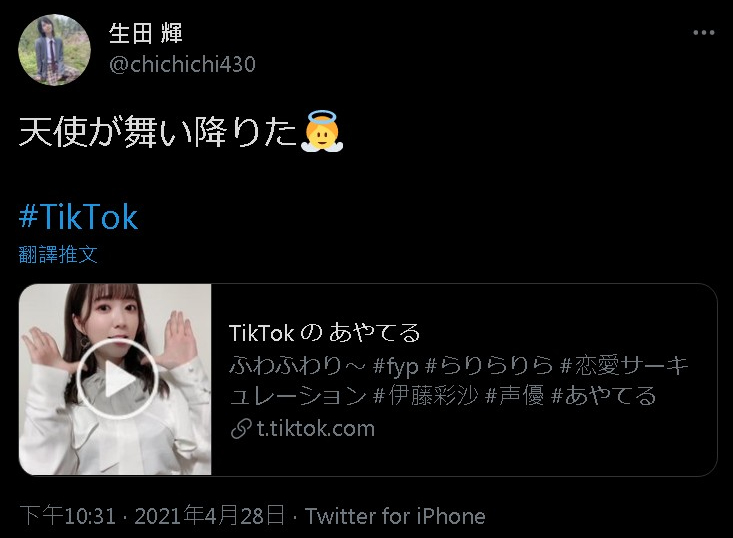Click ふわふわり～ text in the card description
The height and width of the screenshot is (538, 733).
[297, 366]
